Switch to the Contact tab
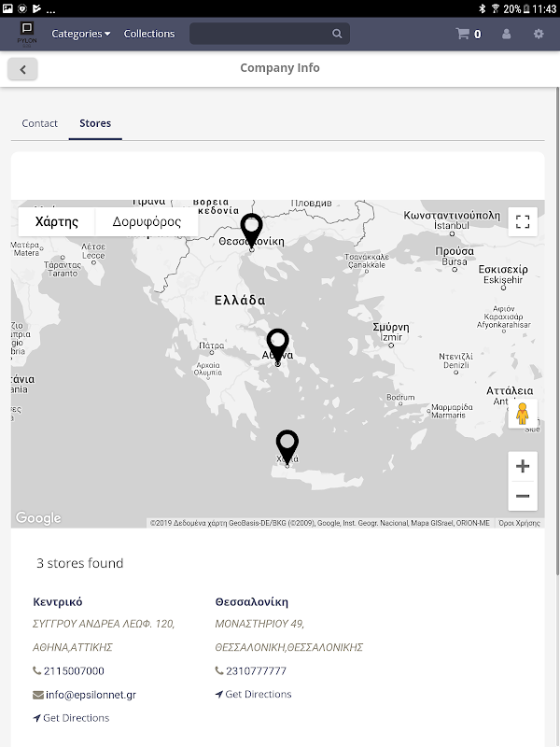This screenshot has width=560, height=747. coord(40,123)
